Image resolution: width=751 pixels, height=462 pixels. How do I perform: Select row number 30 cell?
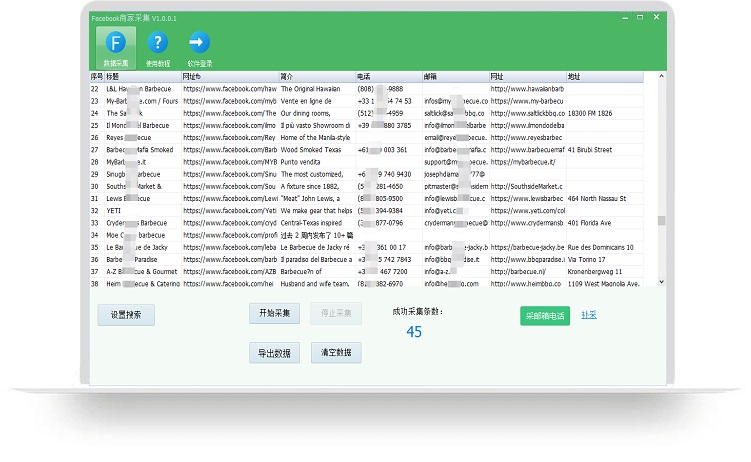coord(97,186)
